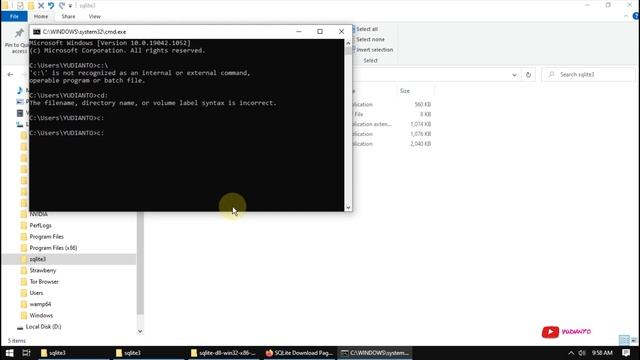Maximize the cmd.exe window
The image size is (640, 360).
[x=320, y=31]
